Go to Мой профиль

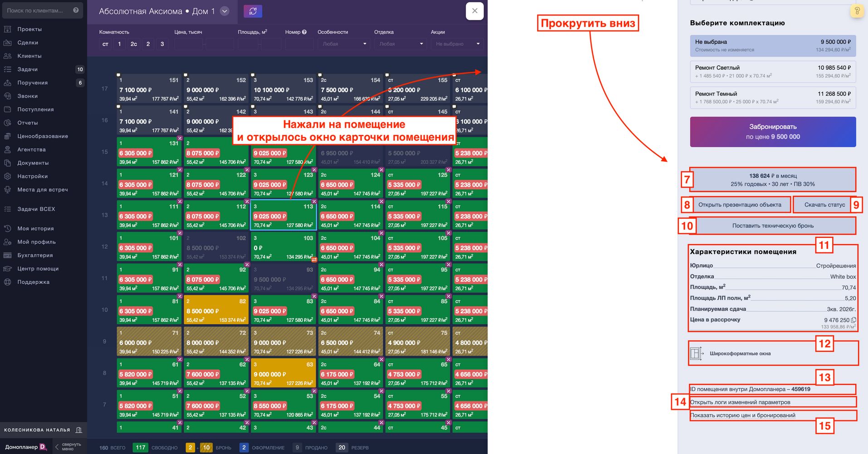click(36, 242)
